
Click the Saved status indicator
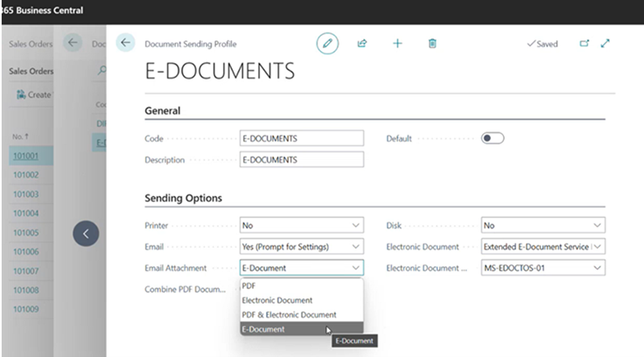(542, 44)
